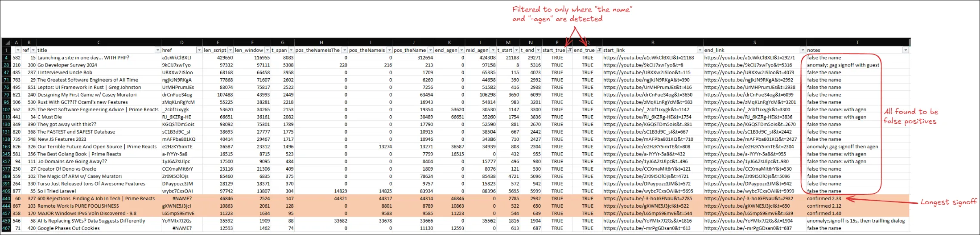Select column C header
980x235 pixels.
(x=99, y=42)
